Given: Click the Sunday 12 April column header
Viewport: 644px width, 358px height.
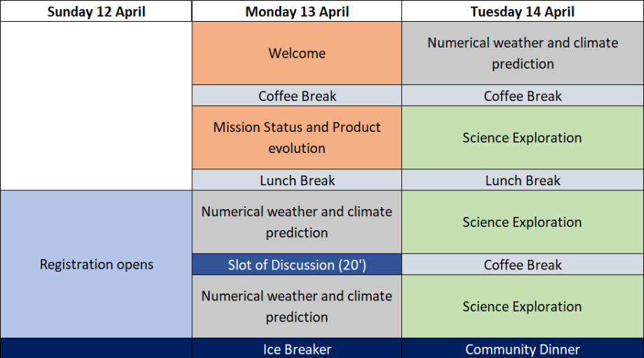Looking at the screenshot, I should (x=95, y=11).
